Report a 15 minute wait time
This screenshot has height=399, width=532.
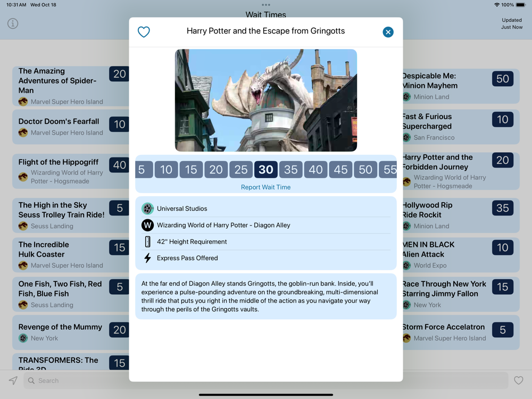[191, 169]
